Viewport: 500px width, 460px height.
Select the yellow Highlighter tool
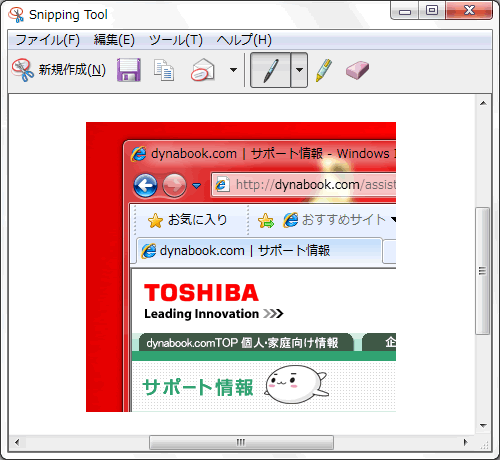(324, 70)
